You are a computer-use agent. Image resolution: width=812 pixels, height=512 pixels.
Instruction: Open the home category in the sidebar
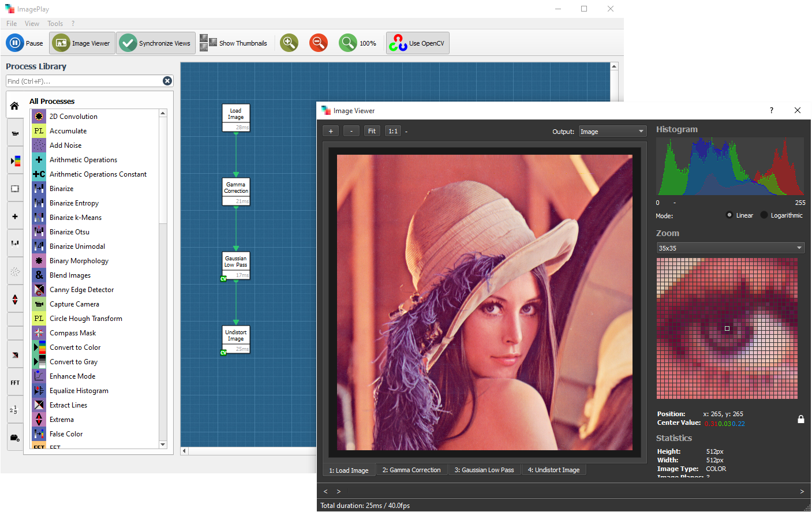click(15, 106)
